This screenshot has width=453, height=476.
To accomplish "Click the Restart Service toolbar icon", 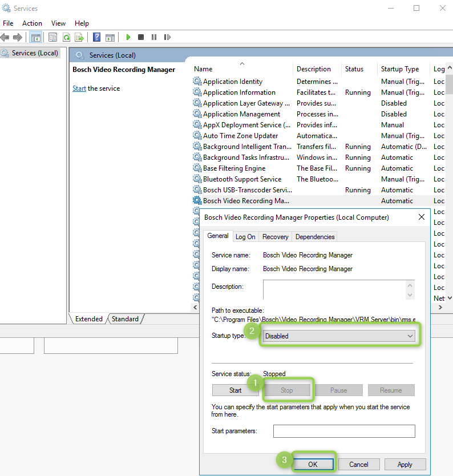I will [x=167, y=37].
